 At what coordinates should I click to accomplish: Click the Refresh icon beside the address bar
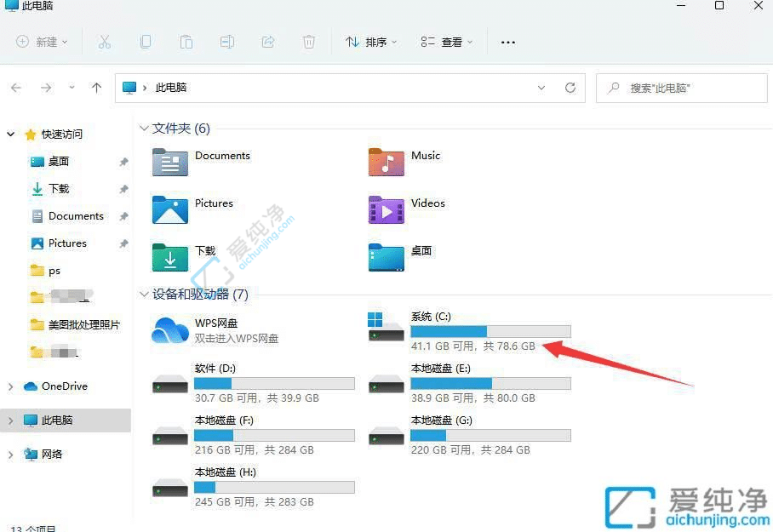pos(570,88)
